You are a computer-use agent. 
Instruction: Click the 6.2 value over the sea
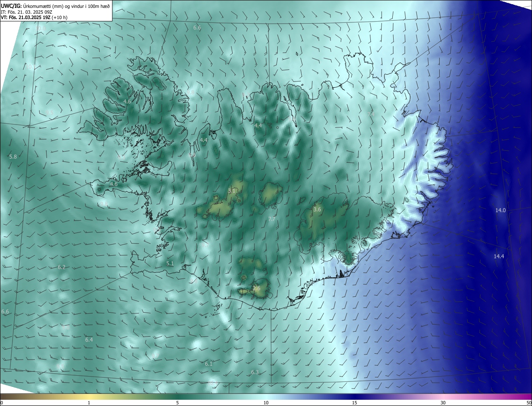click(62, 267)
